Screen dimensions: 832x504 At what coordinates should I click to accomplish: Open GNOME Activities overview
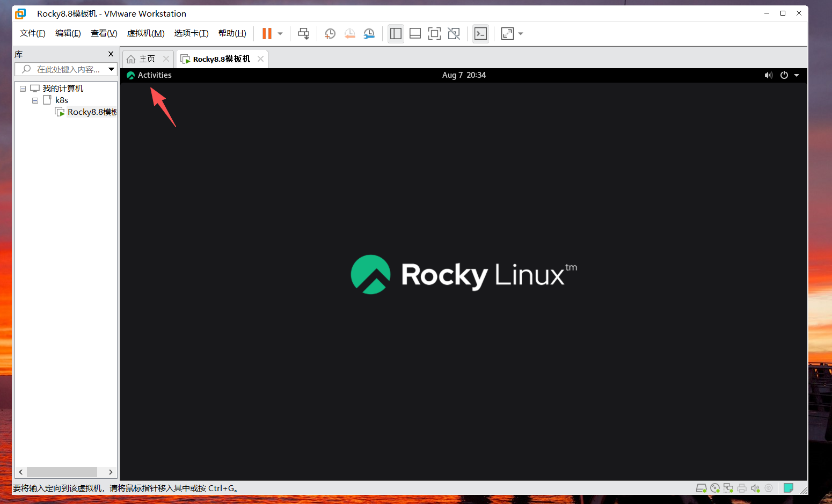click(x=149, y=75)
